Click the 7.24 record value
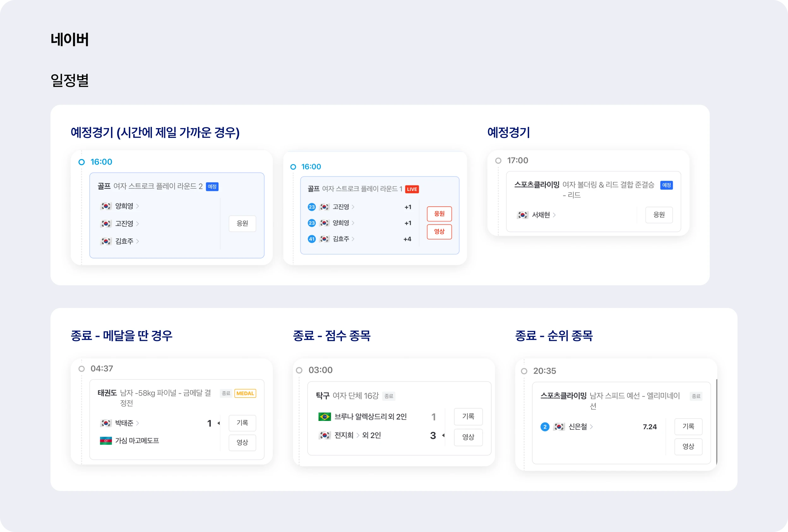 (x=650, y=427)
